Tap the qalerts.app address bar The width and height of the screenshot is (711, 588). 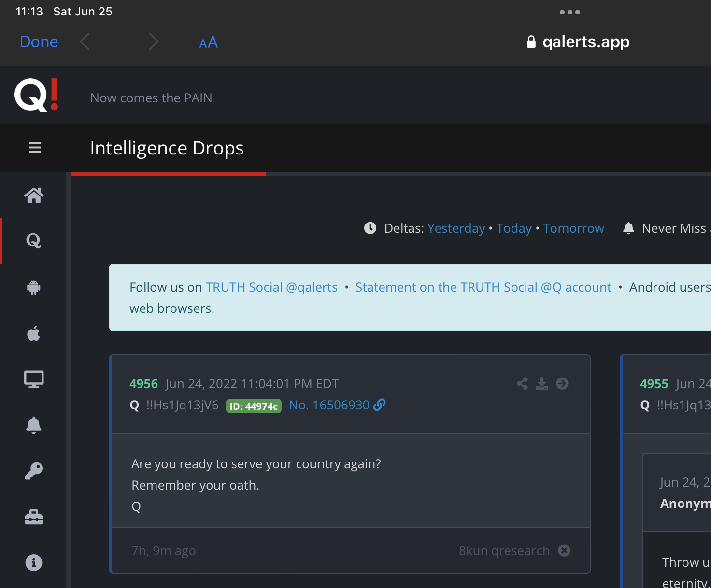pos(578,42)
